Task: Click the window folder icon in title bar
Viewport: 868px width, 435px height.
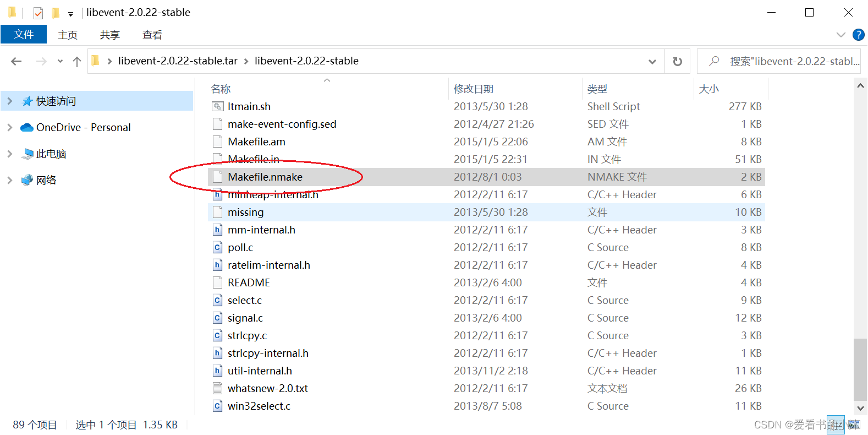Action: coord(12,12)
